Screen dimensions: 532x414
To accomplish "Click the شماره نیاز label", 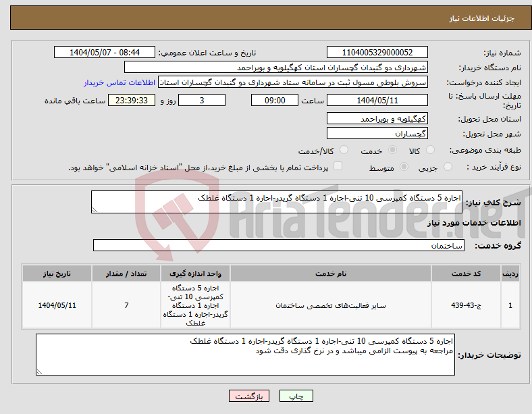I will coord(502,53).
